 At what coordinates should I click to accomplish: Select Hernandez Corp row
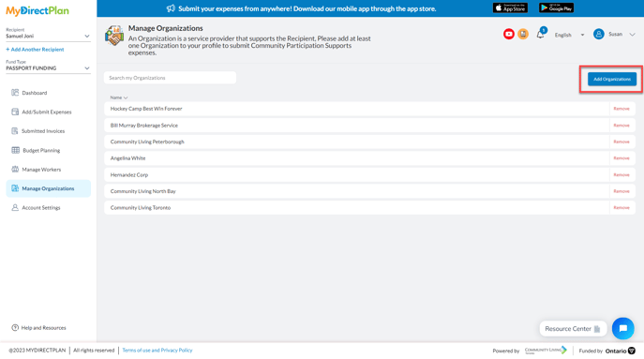coord(369,175)
